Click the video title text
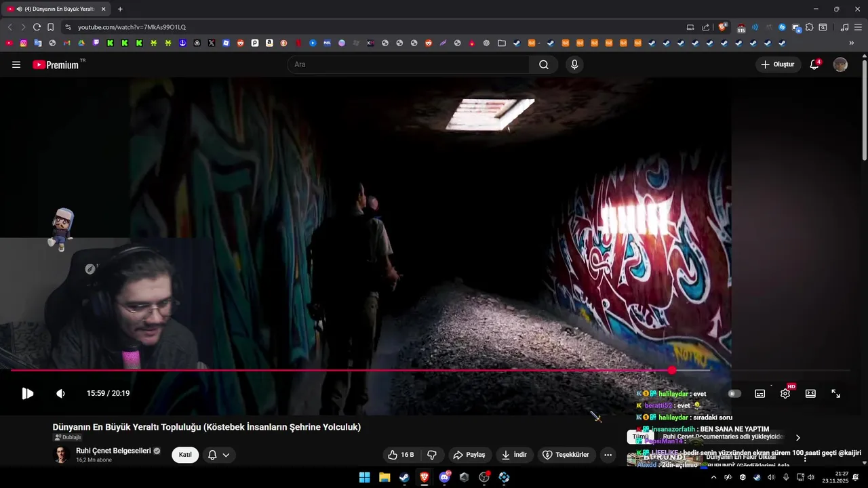 point(207,427)
